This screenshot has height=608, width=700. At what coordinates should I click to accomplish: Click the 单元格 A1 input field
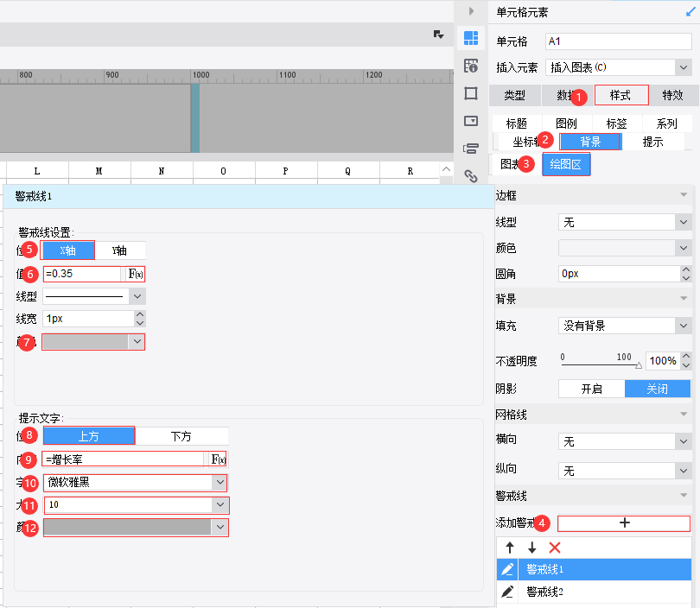[x=618, y=41]
